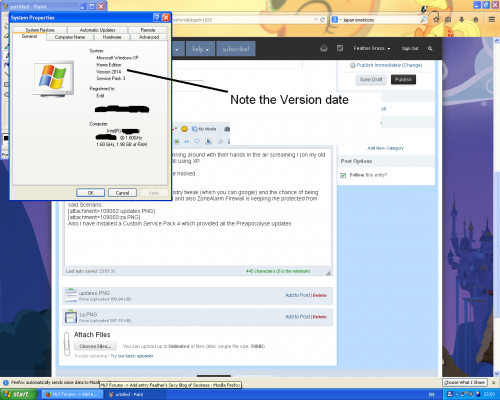Image resolution: width=500 pixels, height=400 pixels.
Task: Open the forum messages envelope icon
Action: pos(324,48)
